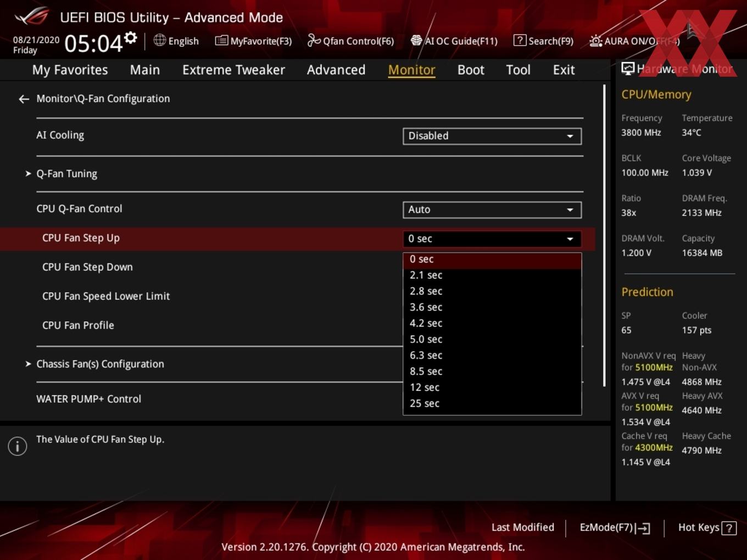The width and height of the screenshot is (747, 560).
Task: Click the ROG logo
Action: click(32, 16)
